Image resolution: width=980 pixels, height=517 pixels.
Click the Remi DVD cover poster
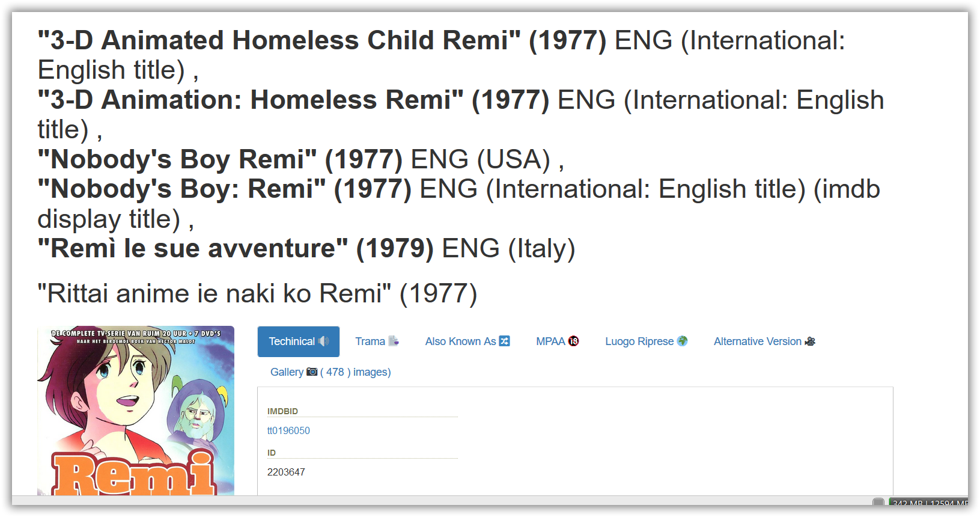[x=136, y=411]
